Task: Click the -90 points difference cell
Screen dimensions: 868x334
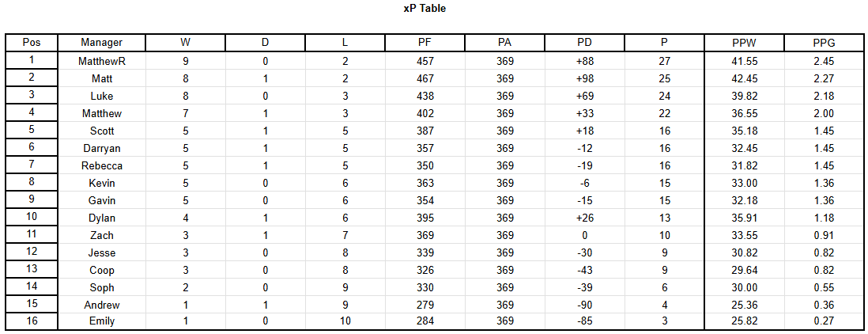Action: coord(584,305)
